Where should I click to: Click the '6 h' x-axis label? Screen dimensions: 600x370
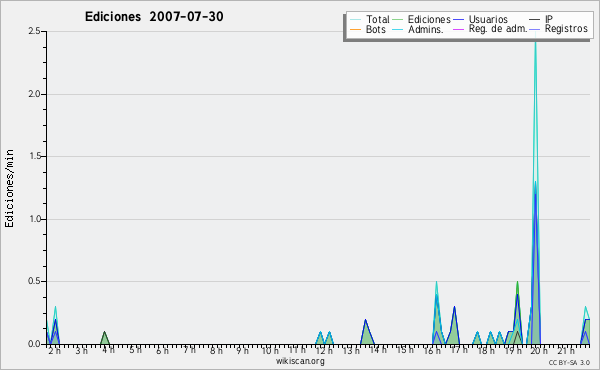(162, 350)
